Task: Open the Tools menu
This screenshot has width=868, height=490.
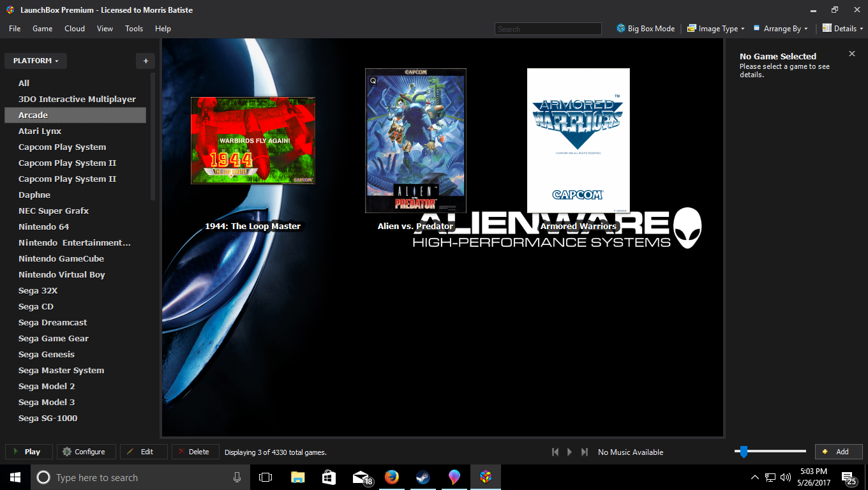Action: (134, 28)
